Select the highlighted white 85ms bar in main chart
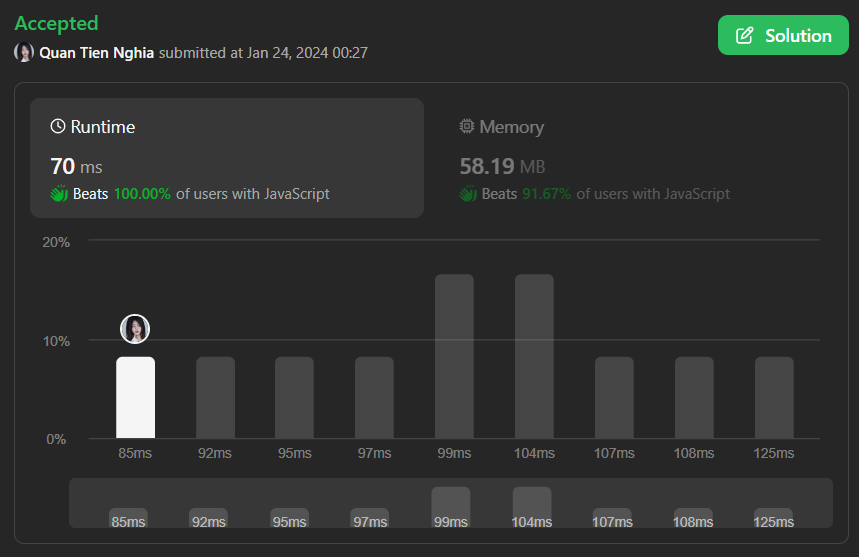Image resolution: width=859 pixels, height=557 pixels. coord(135,397)
